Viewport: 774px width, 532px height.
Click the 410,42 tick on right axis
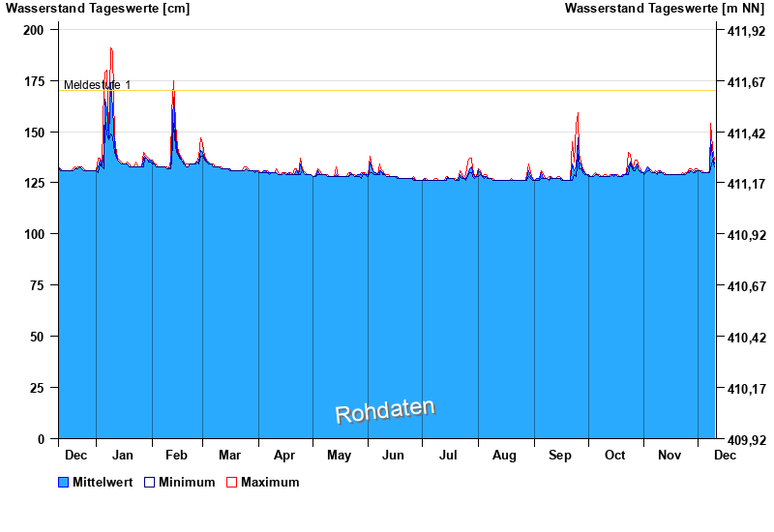(x=740, y=338)
